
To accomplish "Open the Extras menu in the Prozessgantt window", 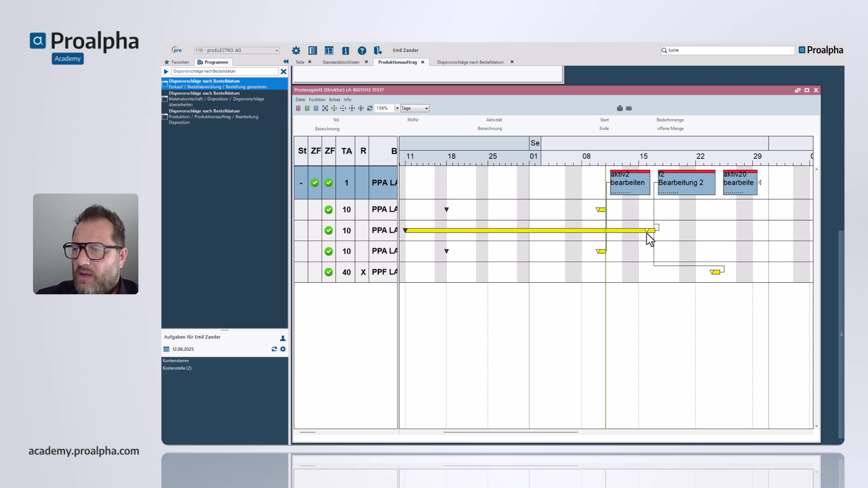I will [x=335, y=100].
